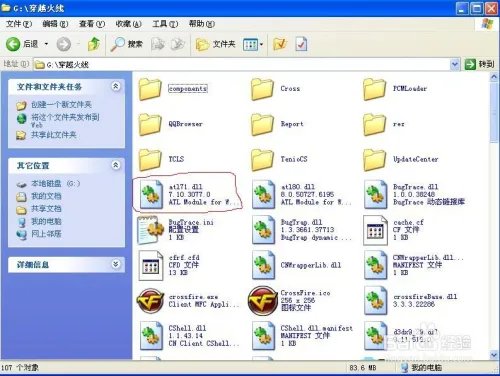Viewport: 500px width, 376px height.
Task: Collapse the 文件和文件夹任务 panel
Action: click(x=115, y=86)
